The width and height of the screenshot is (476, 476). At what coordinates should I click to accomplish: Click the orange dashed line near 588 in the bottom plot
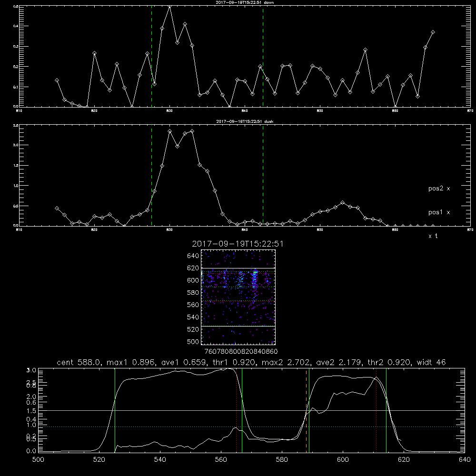306,410
